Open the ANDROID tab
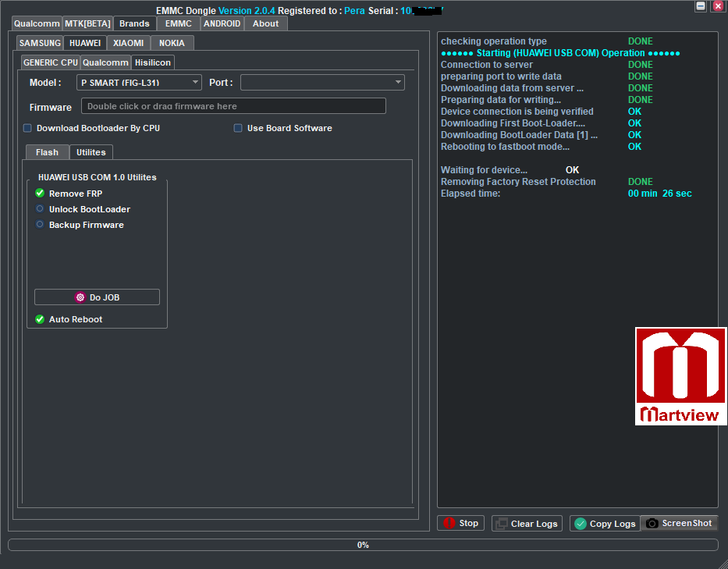This screenshot has width=728, height=569. click(x=222, y=23)
